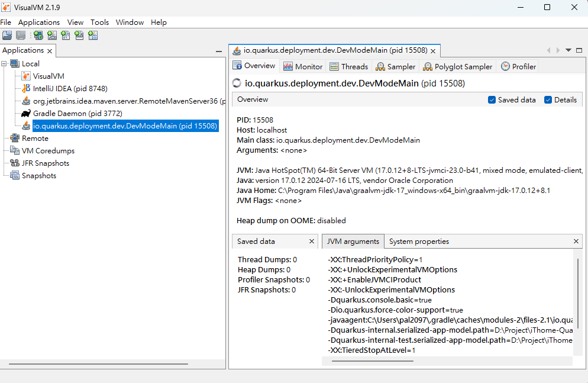Click the Add JFR Snapshot toolbar icon
The image size is (588, 383).
79,36
